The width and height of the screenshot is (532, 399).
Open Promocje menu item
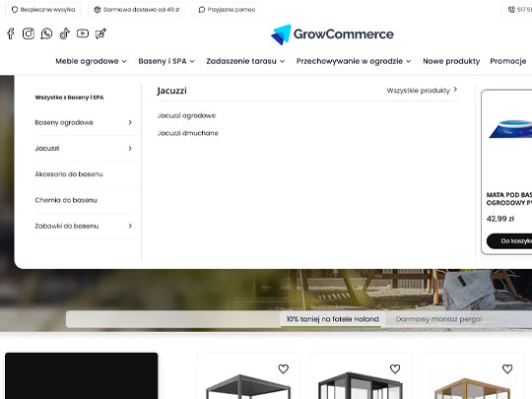click(x=508, y=61)
